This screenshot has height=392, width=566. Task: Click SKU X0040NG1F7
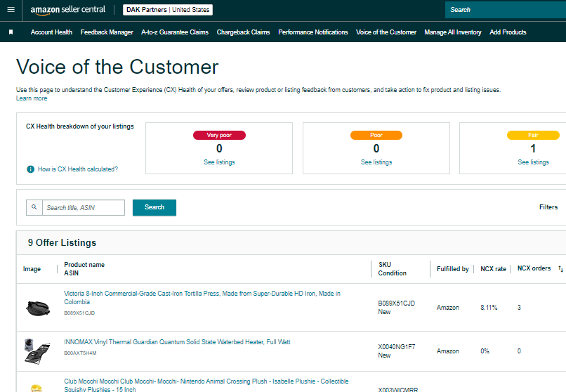click(396, 346)
